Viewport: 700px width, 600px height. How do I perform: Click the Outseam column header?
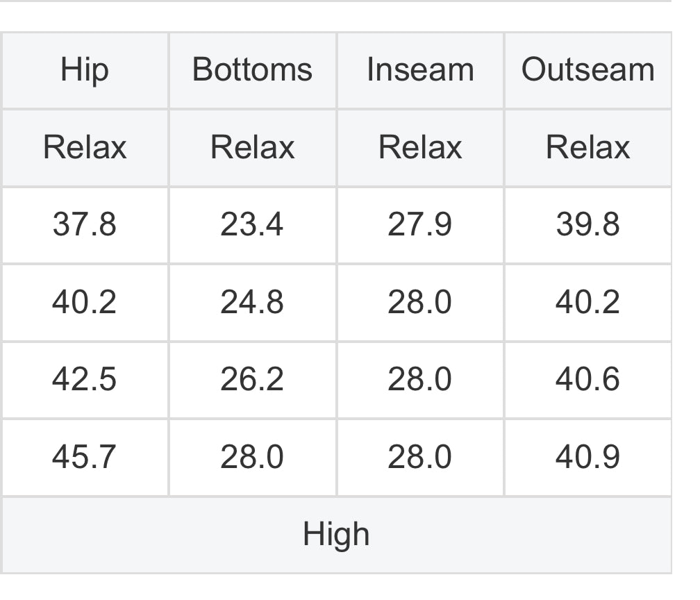tap(587, 70)
